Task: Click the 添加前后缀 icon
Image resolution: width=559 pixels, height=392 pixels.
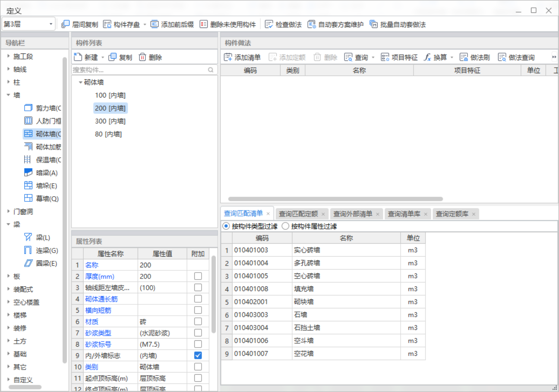Action: coord(155,25)
